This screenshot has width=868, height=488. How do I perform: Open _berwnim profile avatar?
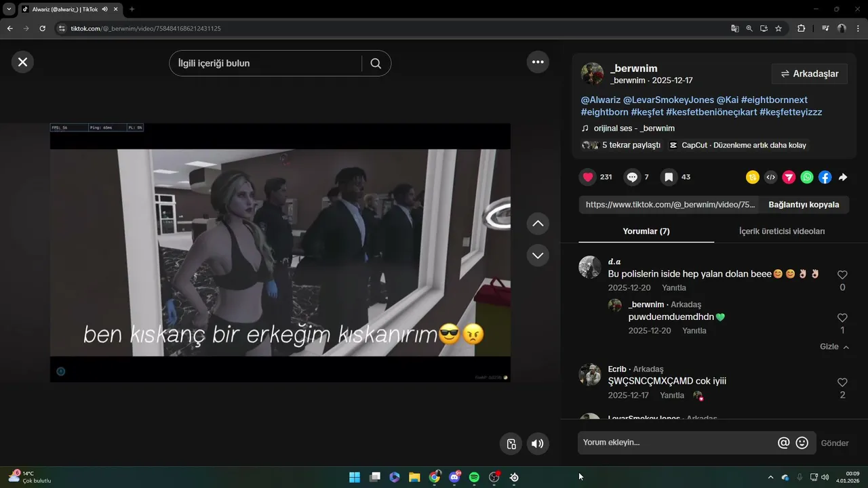pyautogui.click(x=592, y=74)
